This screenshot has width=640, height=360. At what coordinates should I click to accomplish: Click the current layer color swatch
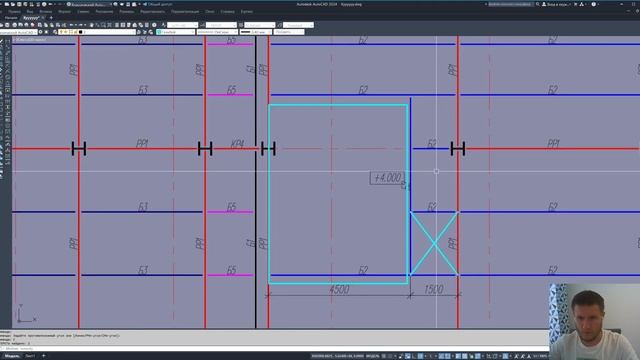click(x=81, y=32)
